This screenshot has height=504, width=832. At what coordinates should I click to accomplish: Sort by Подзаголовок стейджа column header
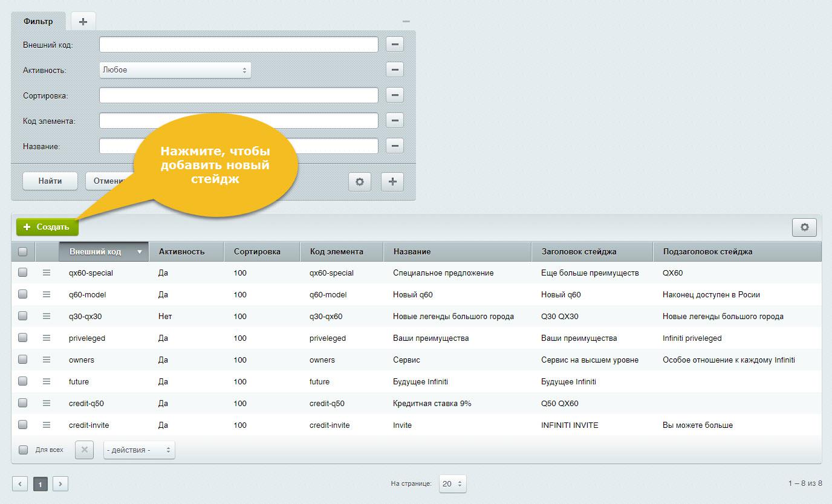[737, 251]
